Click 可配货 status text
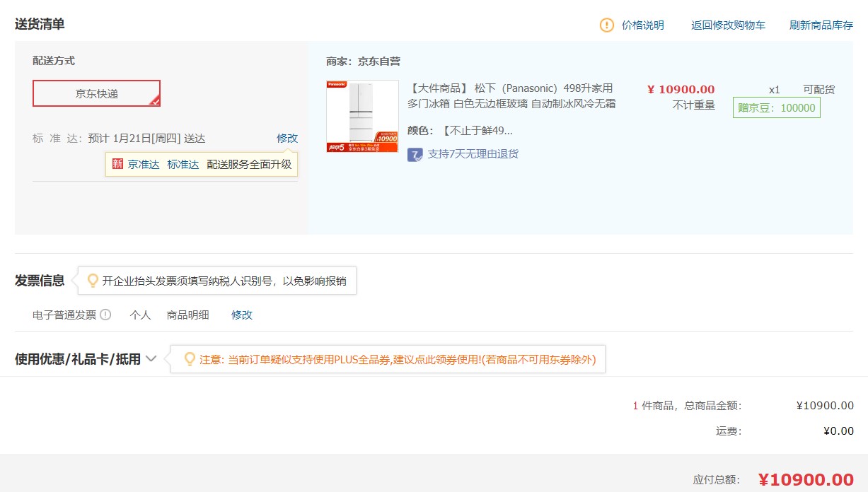 point(819,90)
